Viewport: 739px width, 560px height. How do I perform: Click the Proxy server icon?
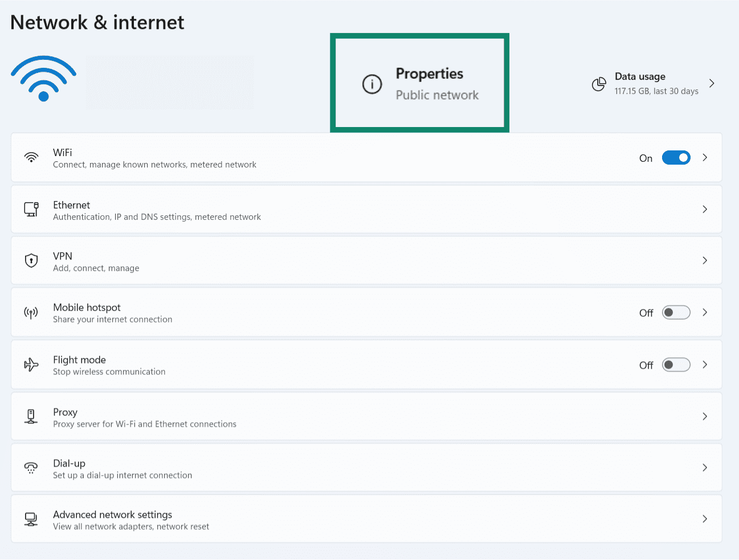31,416
